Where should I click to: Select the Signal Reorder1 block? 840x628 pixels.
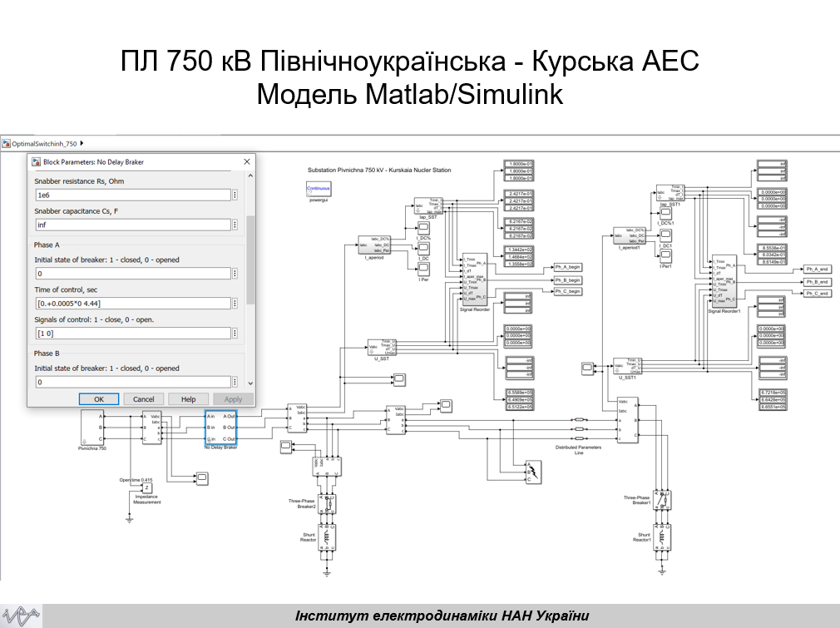click(724, 281)
